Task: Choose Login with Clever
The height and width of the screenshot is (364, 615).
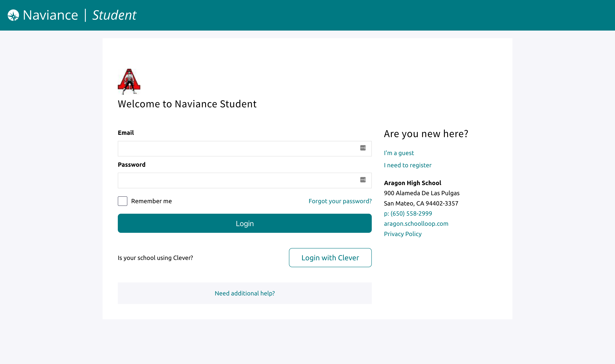Action: tap(330, 258)
